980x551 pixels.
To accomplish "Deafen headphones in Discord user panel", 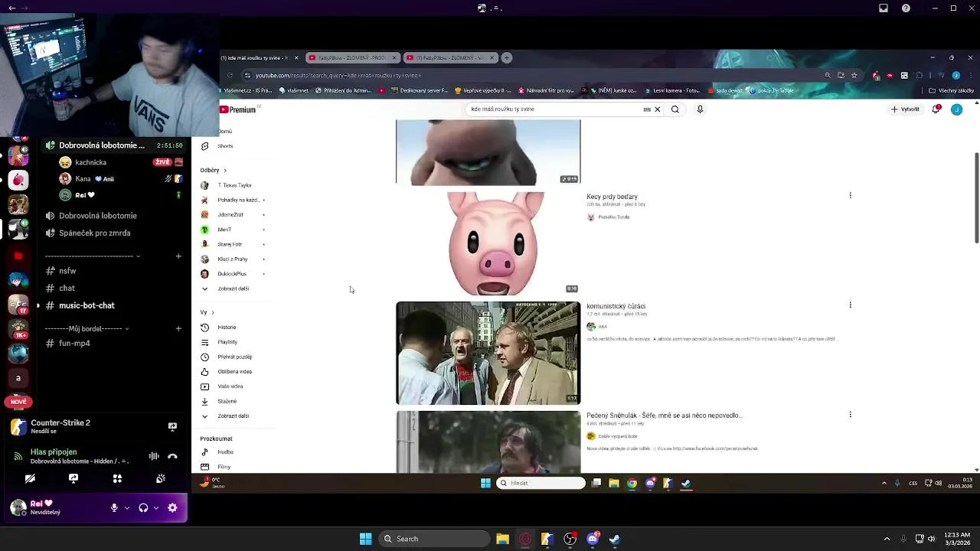I will coord(143,507).
